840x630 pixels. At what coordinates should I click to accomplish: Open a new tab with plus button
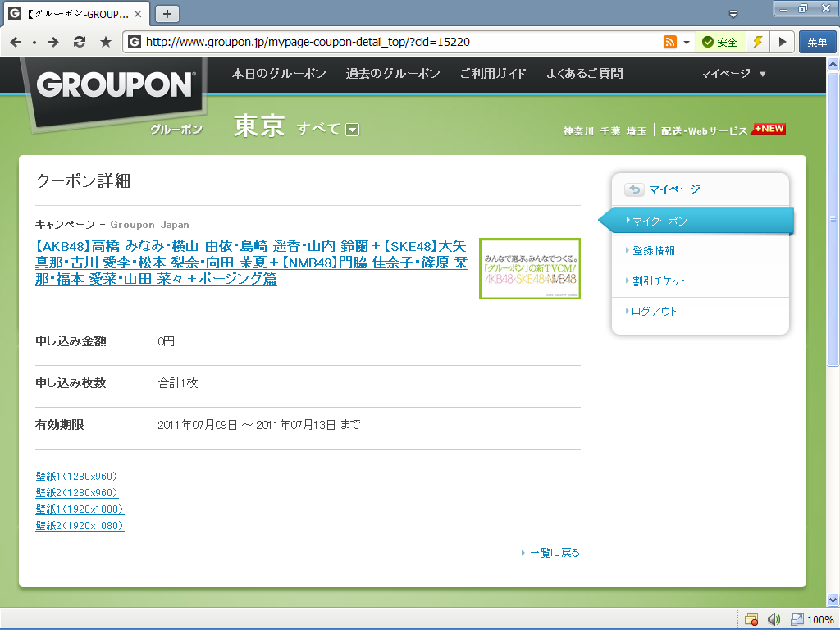click(x=167, y=14)
